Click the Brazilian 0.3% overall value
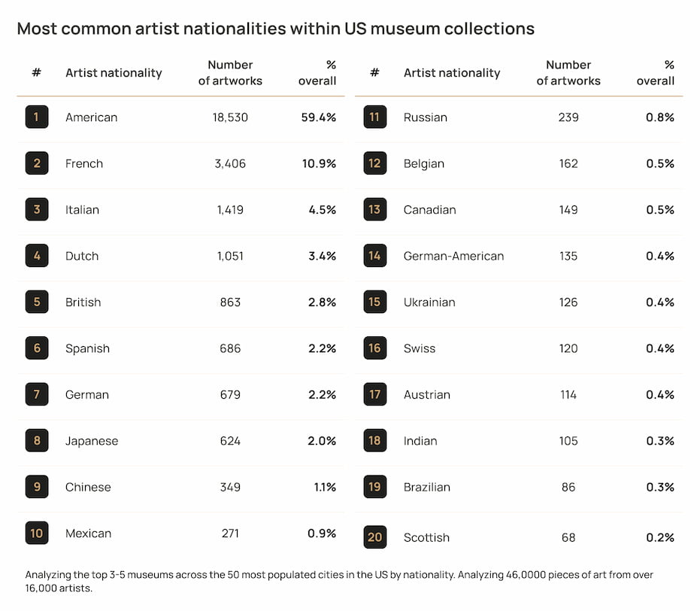Image resolution: width=700 pixels, height=611 pixels. pyautogui.click(x=660, y=487)
